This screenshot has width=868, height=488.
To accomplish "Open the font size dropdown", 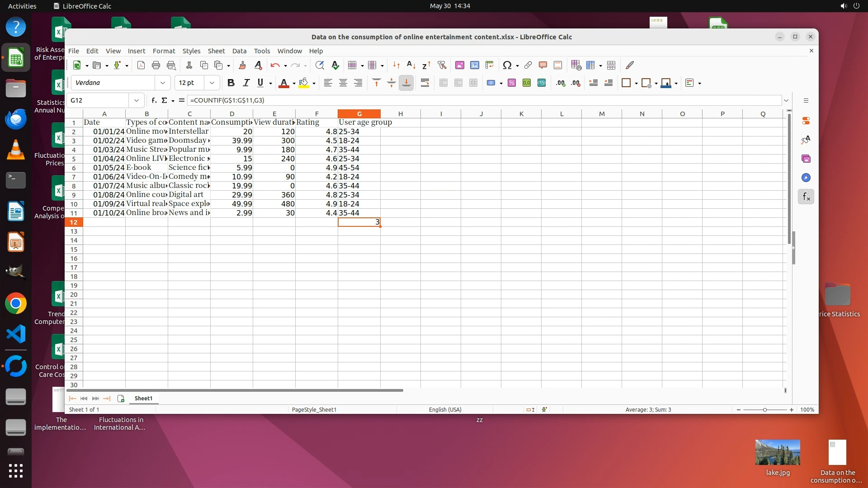I will (x=212, y=83).
